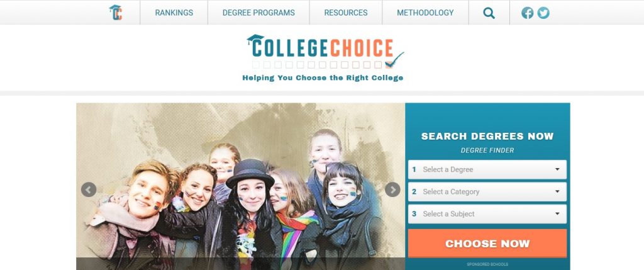Viewport: 644px width, 270px height.
Task: Go to previous slide with left arrow
Action: click(x=89, y=189)
